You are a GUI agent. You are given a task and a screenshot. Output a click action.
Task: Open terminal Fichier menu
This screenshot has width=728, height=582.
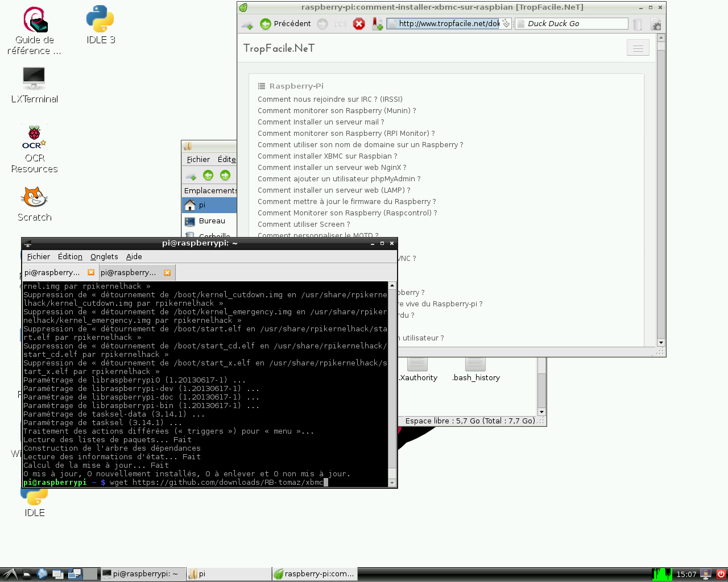[x=38, y=257]
